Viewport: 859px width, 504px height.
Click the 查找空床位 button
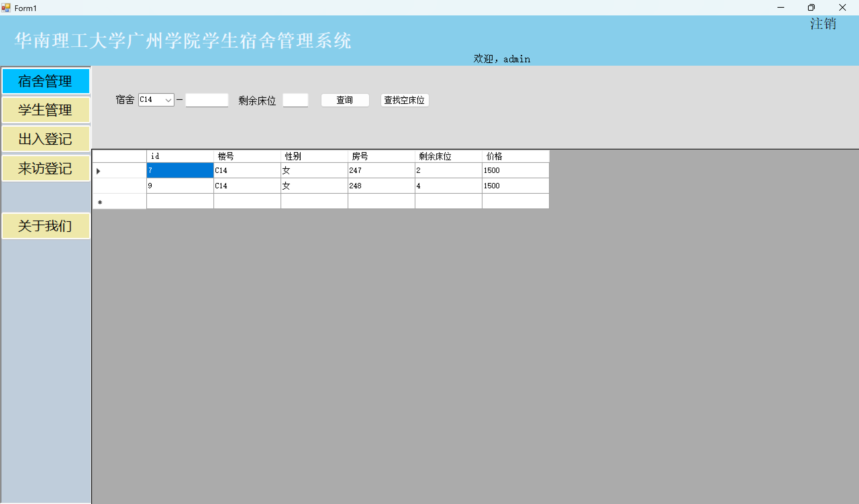(x=404, y=100)
